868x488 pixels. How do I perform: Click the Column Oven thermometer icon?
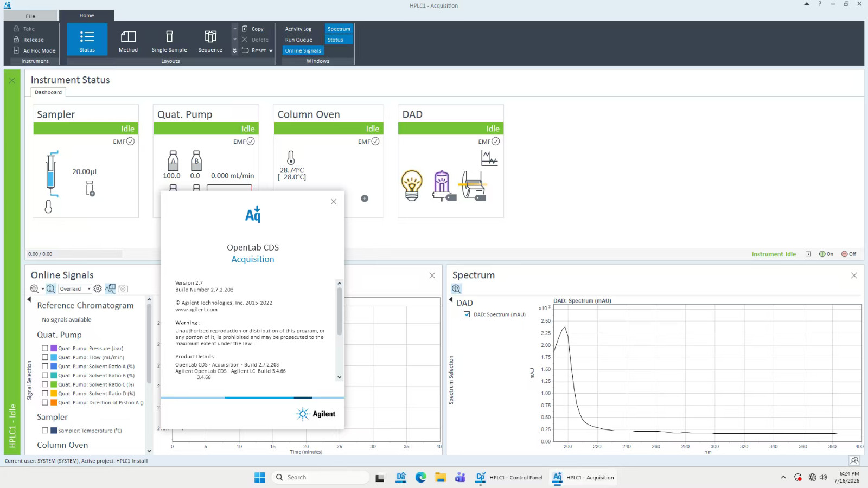click(291, 158)
